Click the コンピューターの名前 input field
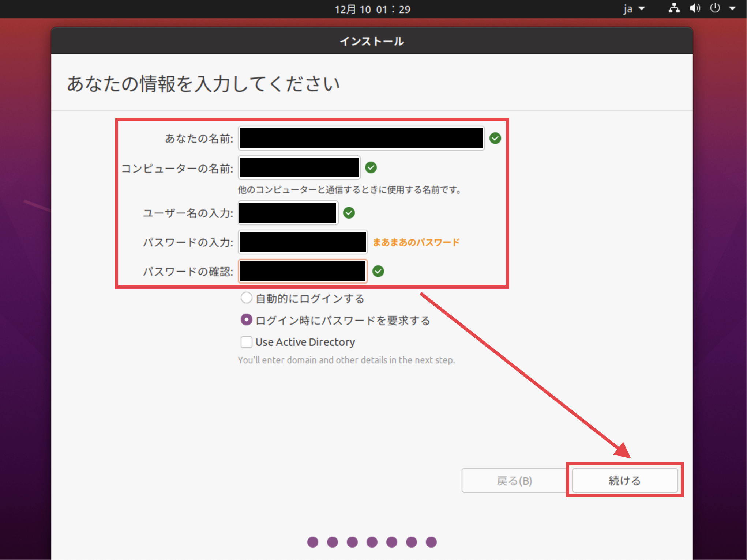The height and width of the screenshot is (560, 747). point(299,167)
